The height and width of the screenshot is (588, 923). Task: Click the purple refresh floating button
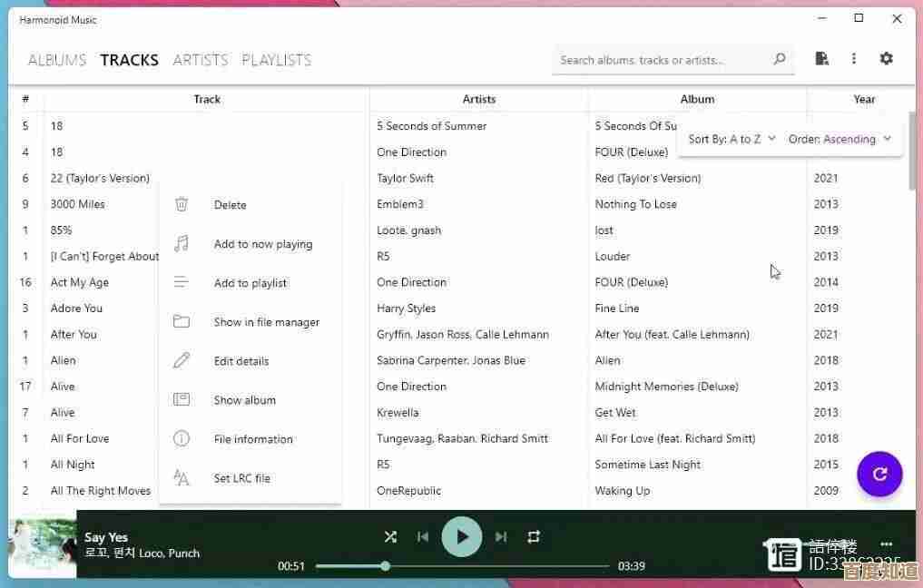point(879,474)
